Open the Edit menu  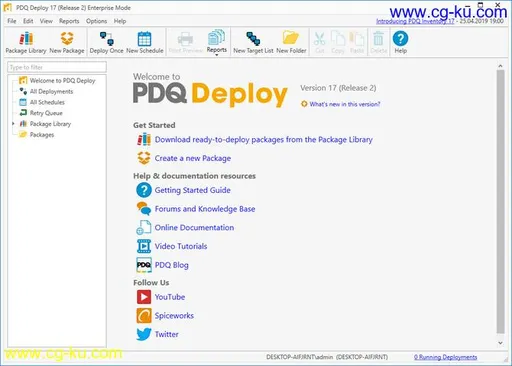click(x=28, y=21)
